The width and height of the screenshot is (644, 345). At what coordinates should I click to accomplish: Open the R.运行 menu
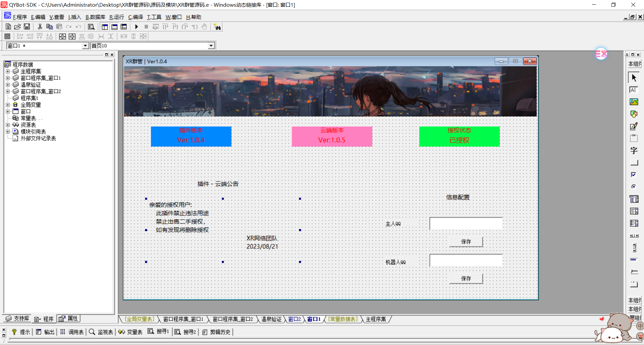click(x=116, y=17)
